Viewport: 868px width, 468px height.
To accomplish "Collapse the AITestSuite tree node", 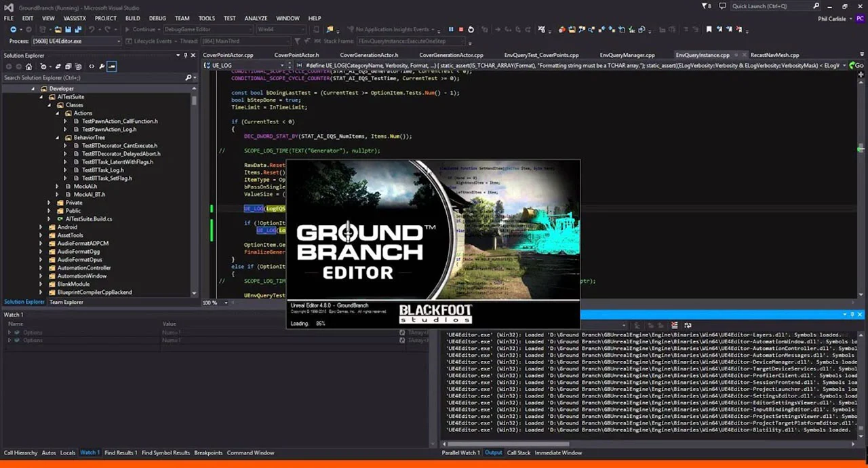I will pyautogui.click(x=41, y=97).
